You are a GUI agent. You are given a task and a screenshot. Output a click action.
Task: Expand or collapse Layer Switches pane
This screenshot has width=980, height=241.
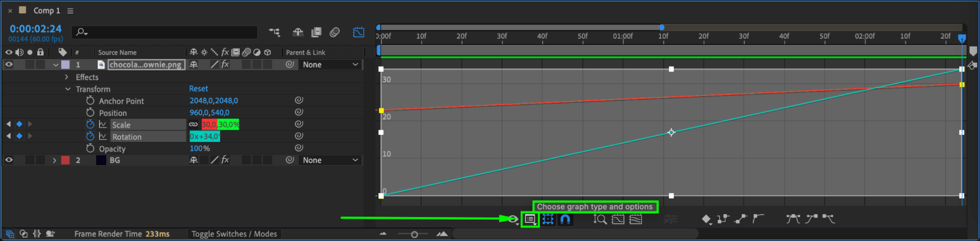click(x=10, y=234)
